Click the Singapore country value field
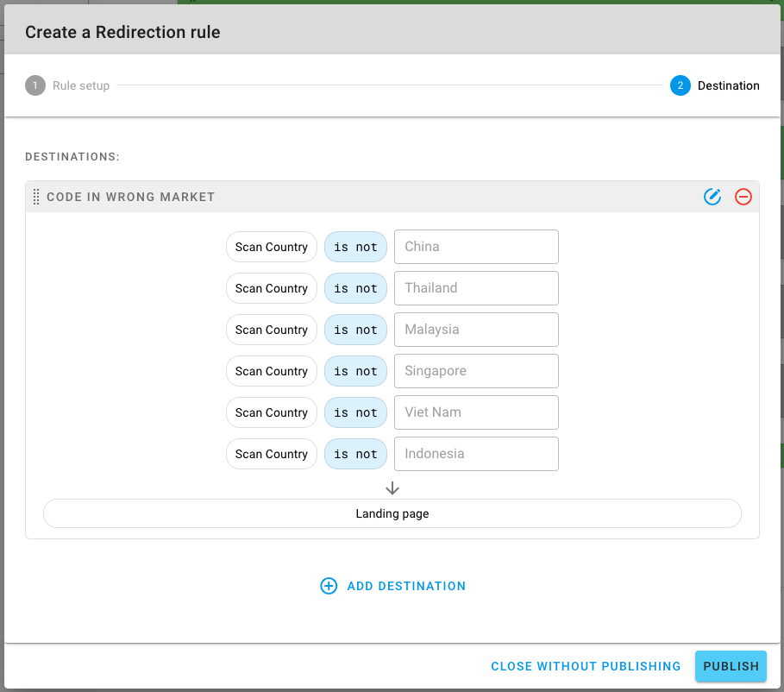784x692 pixels. (x=476, y=371)
